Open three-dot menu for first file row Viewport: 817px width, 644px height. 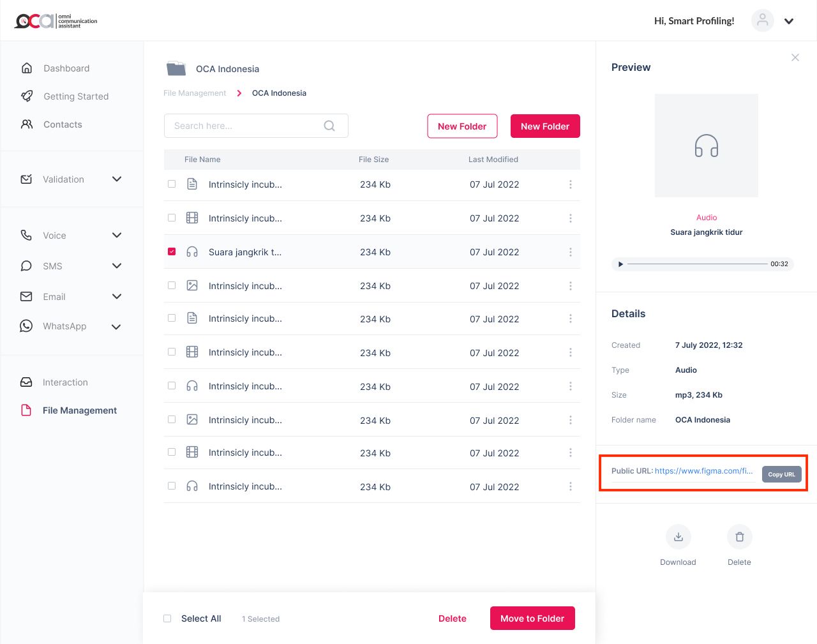570,184
